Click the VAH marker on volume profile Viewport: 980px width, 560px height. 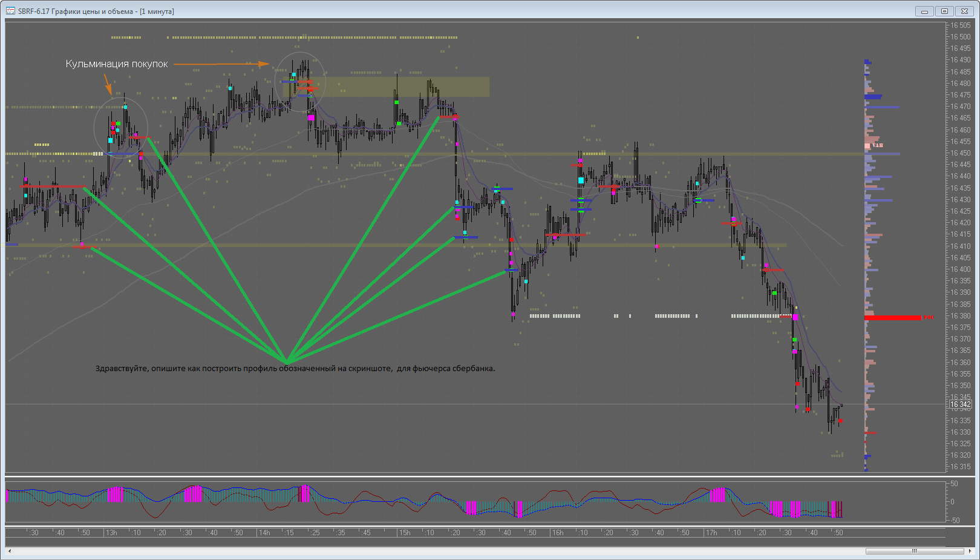pyautogui.click(x=877, y=145)
